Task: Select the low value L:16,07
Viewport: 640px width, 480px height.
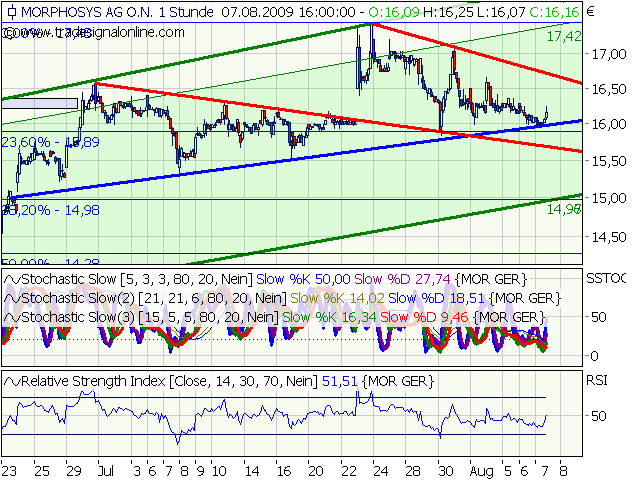Action: pos(501,12)
